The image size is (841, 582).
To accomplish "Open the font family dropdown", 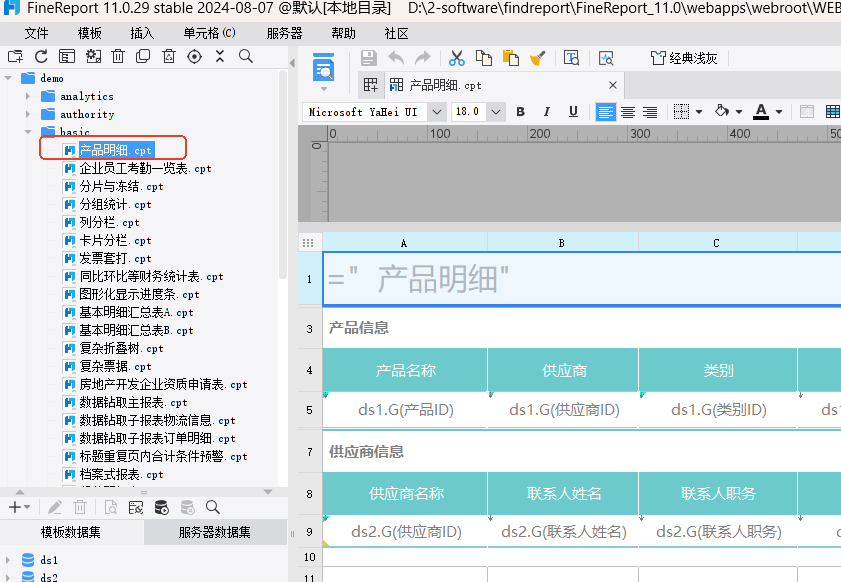I will (437, 112).
